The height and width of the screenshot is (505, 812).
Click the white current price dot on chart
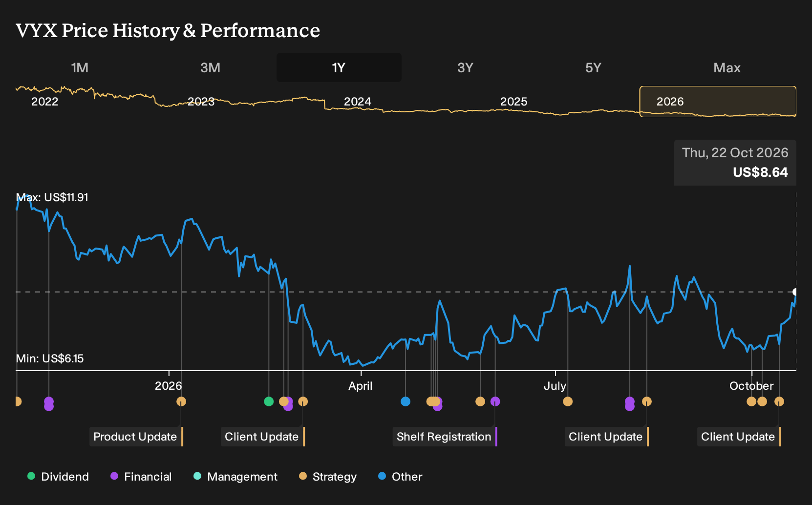coord(795,292)
